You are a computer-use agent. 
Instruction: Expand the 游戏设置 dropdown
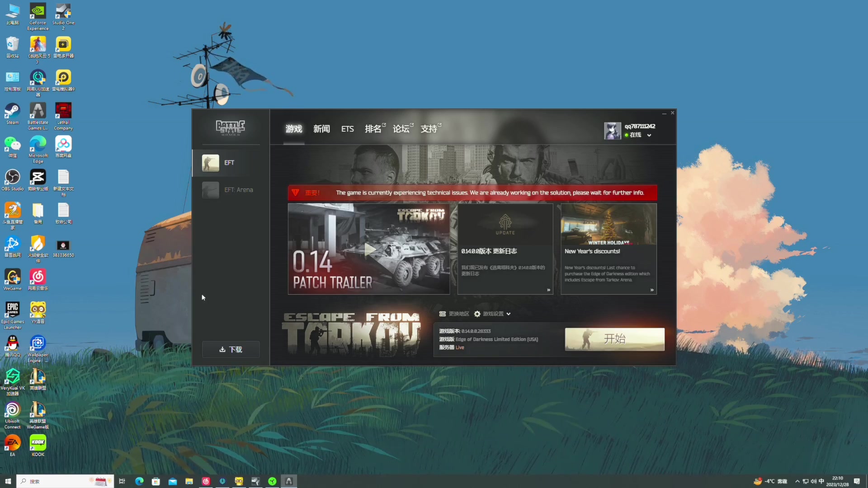coord(492,314)
